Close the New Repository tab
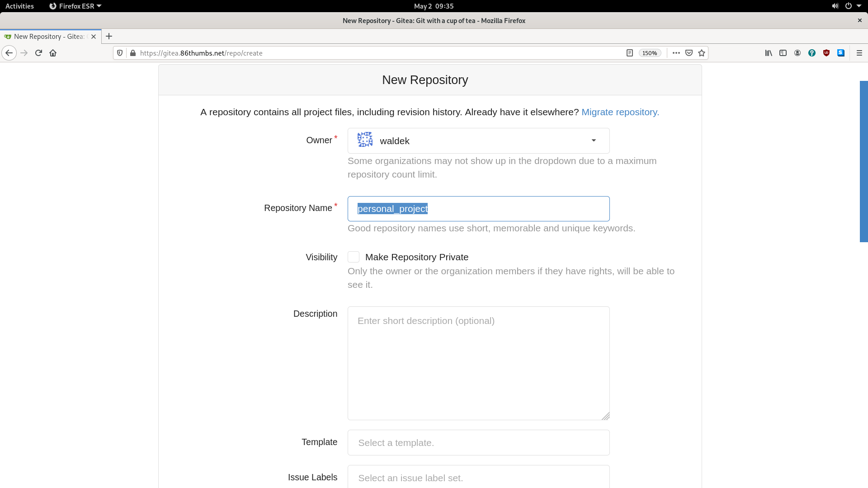Screen dimensions: 868x488 click(94, 37)
